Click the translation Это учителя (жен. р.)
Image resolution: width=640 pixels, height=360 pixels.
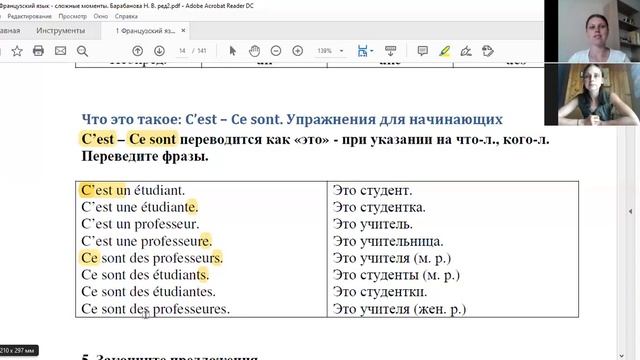point(399,309)
